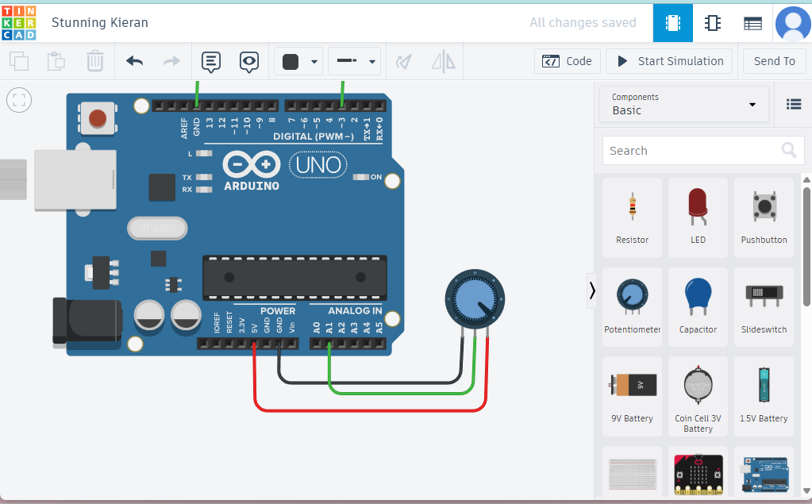Click the Paste icon in the toolbar
The image size is (812, 504).
pyautogui.click(x=56, y=61)
